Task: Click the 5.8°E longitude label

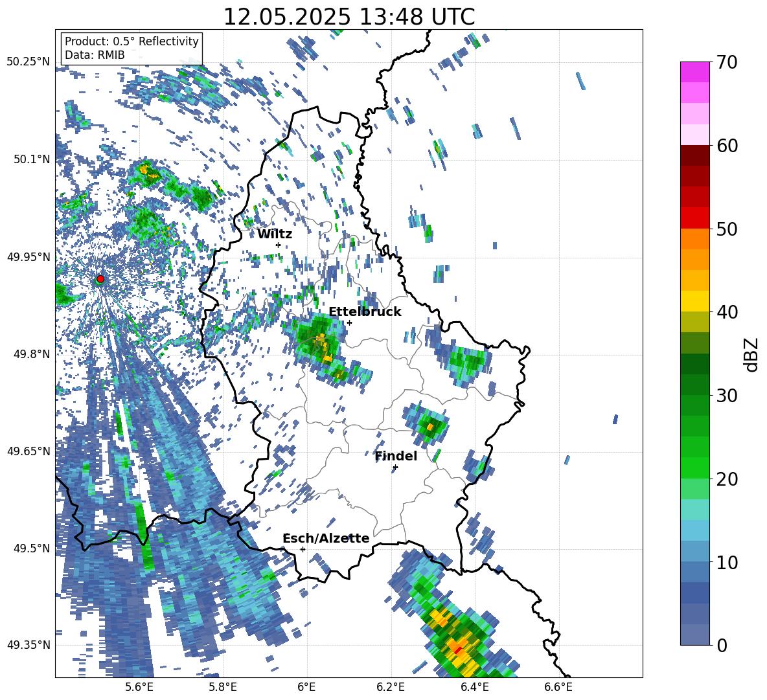Action: point(223,687)
